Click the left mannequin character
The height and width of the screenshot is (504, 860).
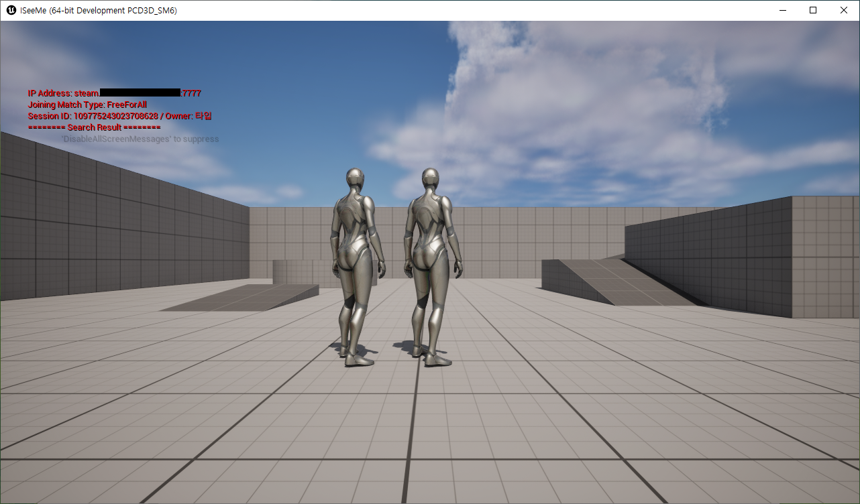(x=356, y=267)
